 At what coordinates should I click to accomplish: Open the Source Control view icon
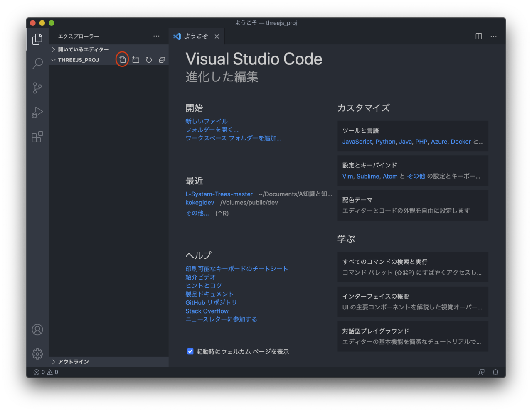[x=37, y=88]
